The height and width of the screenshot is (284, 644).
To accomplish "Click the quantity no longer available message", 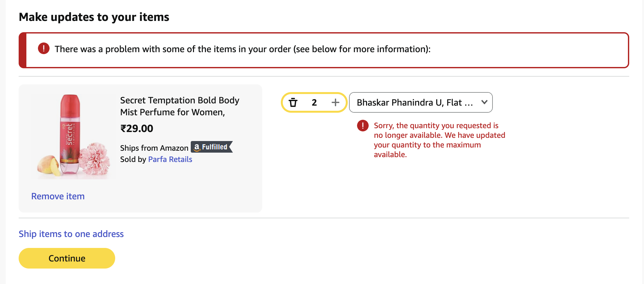I will coord(439,140).
